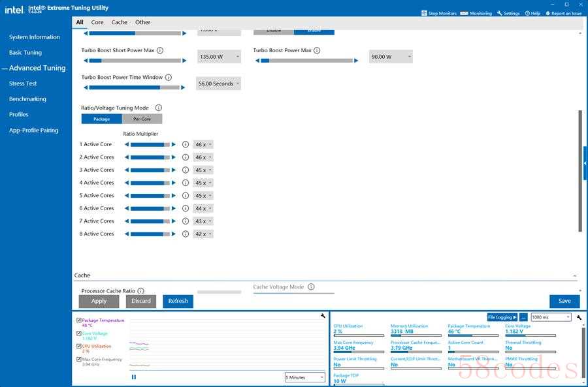Click the Refresh button

coord(178,302)
